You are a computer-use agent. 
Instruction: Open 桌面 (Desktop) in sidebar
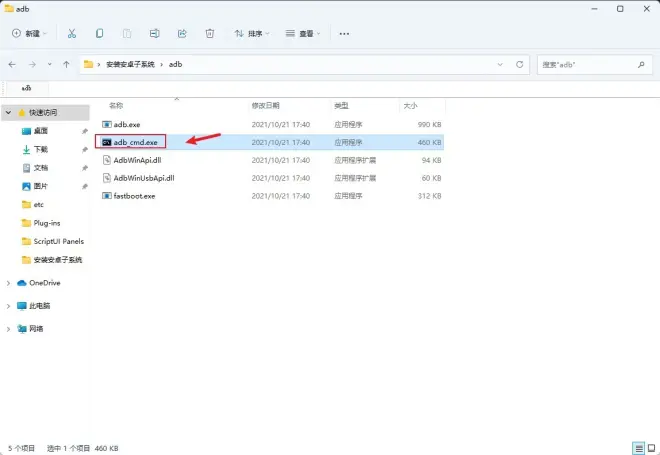point(40,131)
